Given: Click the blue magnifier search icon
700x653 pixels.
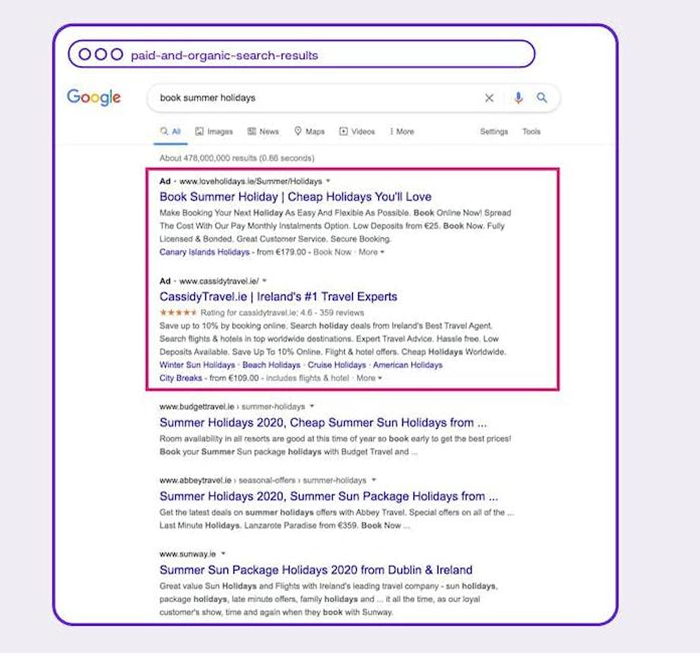Looking at the screenshot, I should tap(542, 97).
